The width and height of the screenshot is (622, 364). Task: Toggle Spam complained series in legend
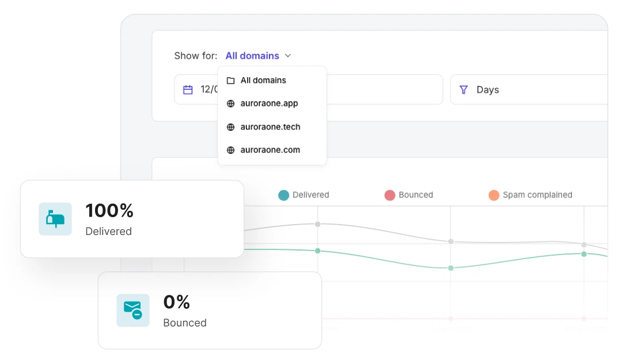530,195
